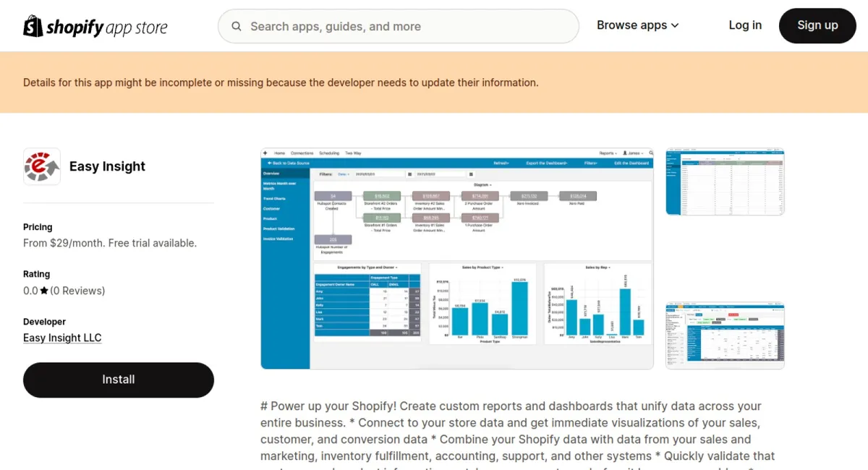Click the Log in link

click(x=745, y=25)
